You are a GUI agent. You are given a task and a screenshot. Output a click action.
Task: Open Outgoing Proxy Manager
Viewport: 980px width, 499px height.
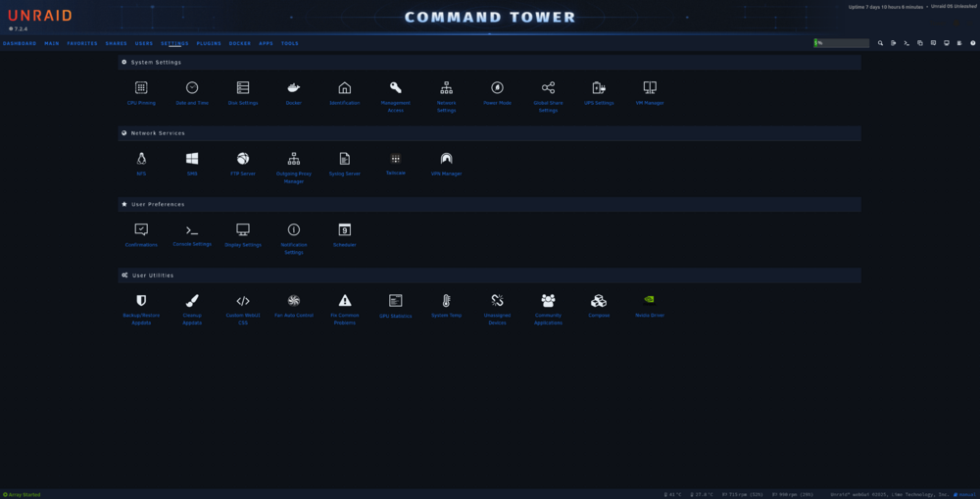[x=294, y=168]
